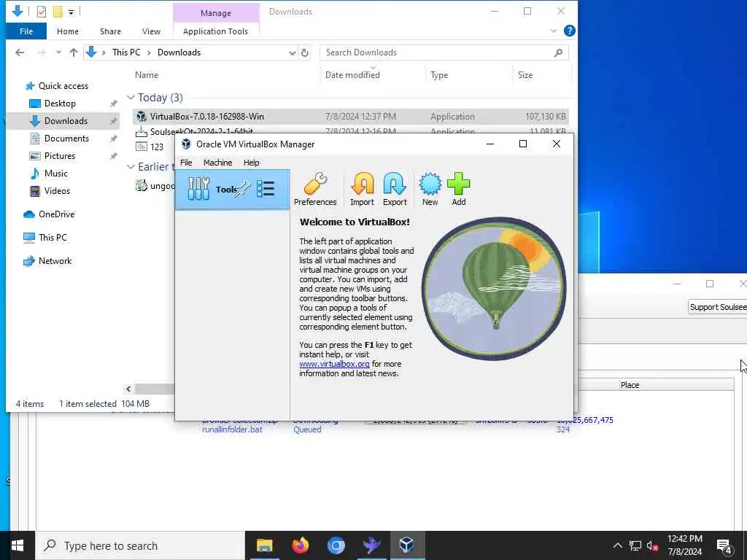747x560 pixels.
Task: Click the taskbar search box
Action: [140, 545]
